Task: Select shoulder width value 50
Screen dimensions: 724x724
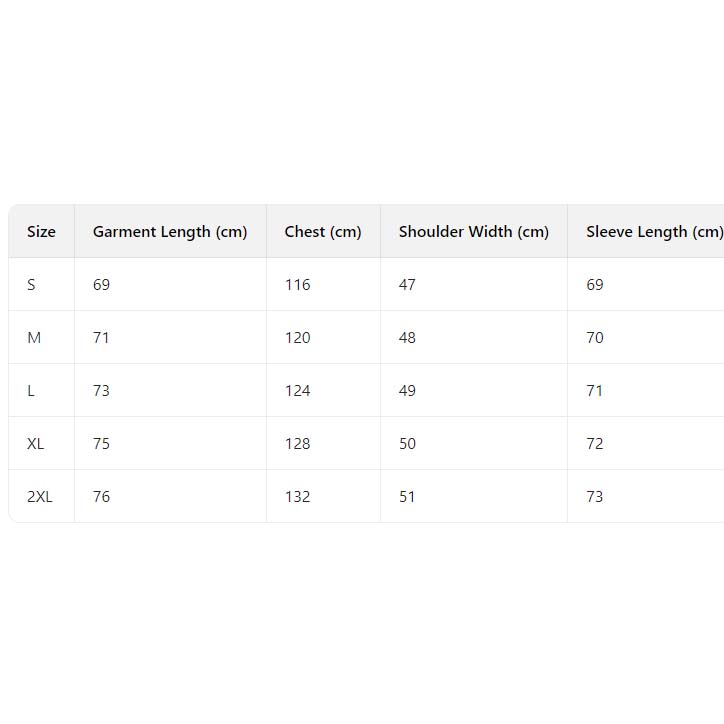Action: (x=407, y=444)
